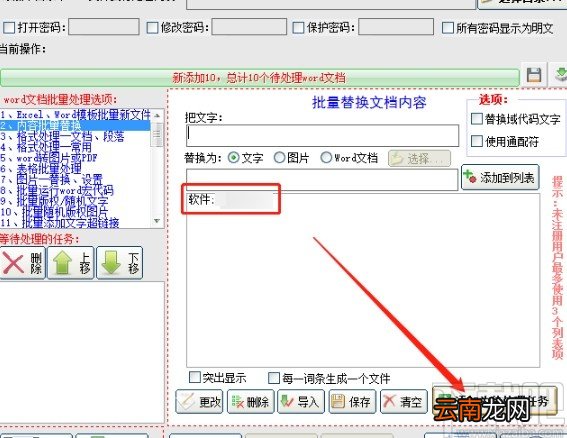Click the 把文字 text input box
567x438 pixels.
(323, 136)
